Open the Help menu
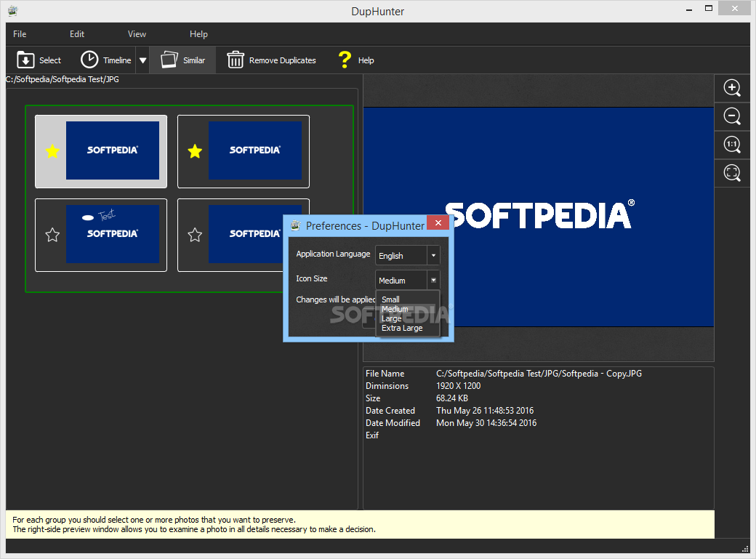 [198, 34]
